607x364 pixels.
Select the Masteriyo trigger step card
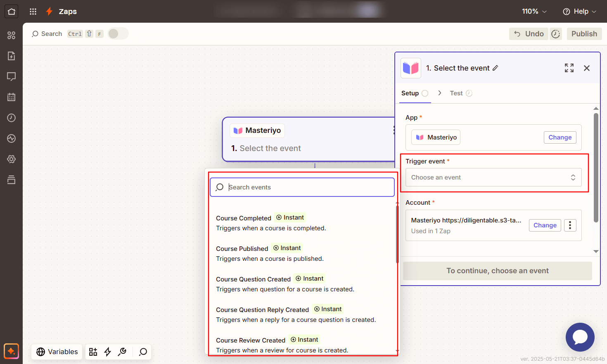click(x=309, y=139)
